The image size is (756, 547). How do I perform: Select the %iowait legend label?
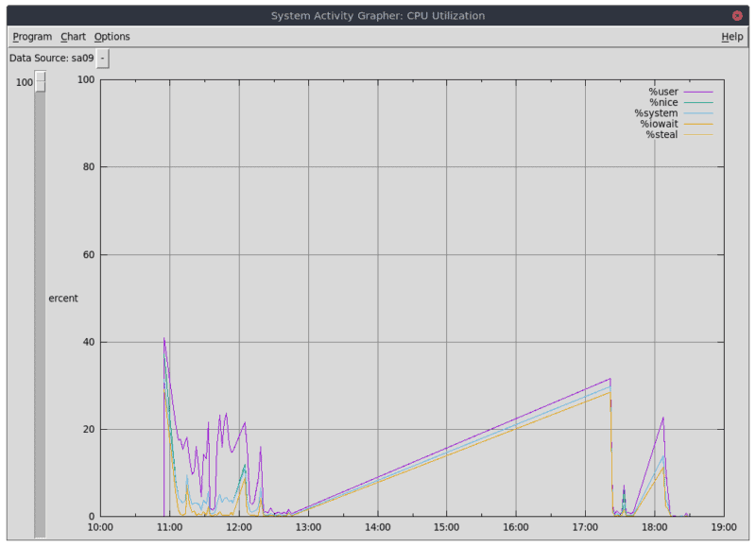point(658,124)
